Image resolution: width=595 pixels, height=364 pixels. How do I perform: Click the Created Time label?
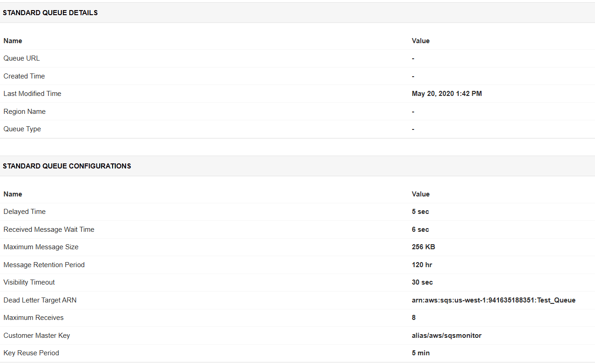[x=24, y=76]
